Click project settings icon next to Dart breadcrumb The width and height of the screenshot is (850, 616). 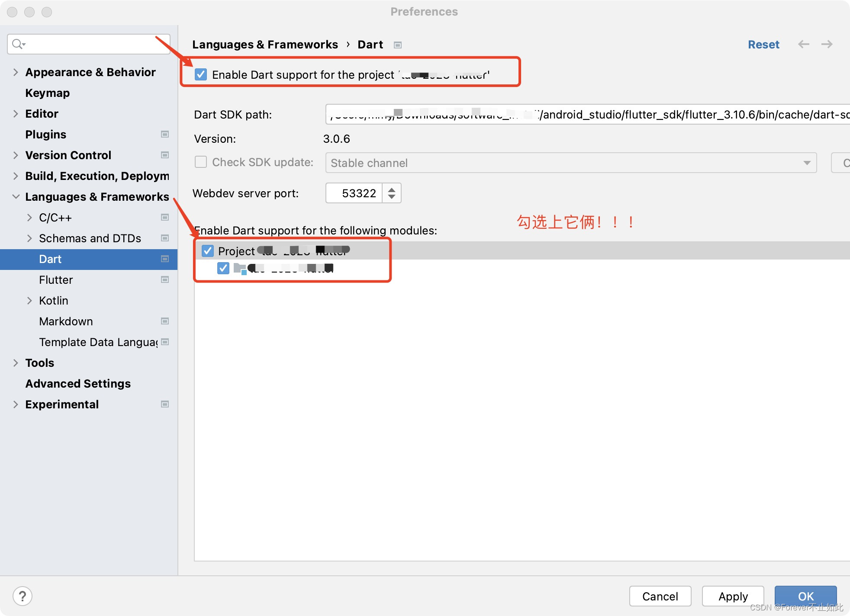[x=398, y=45]
